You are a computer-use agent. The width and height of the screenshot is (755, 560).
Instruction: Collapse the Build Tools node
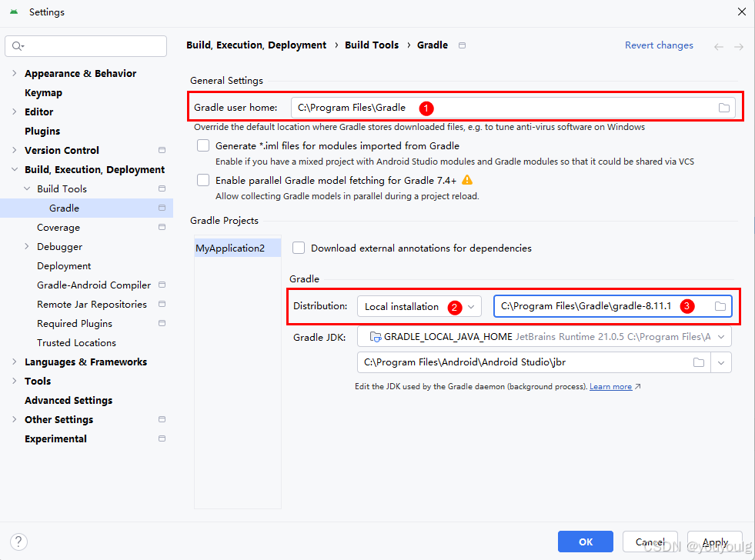(x=27, y=188)
